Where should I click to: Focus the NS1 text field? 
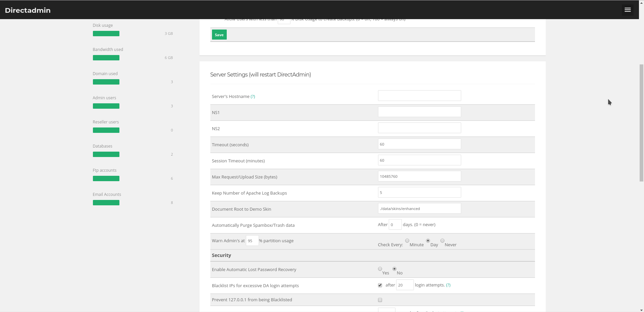click(419, 112)
